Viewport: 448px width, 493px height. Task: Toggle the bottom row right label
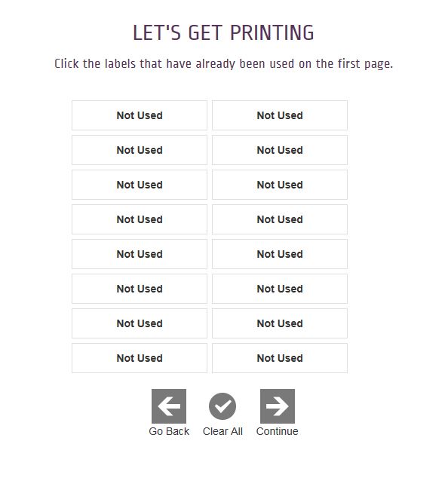tap(280, 358)
